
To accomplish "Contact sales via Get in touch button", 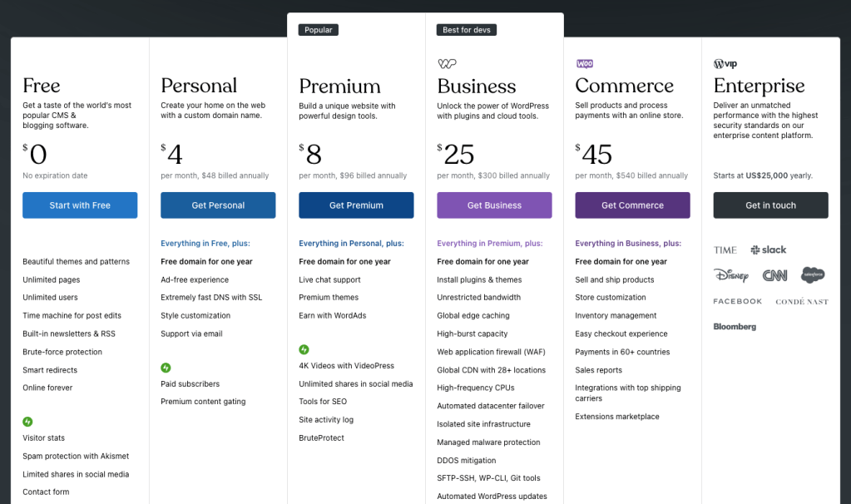I will [x=770, y=205].
